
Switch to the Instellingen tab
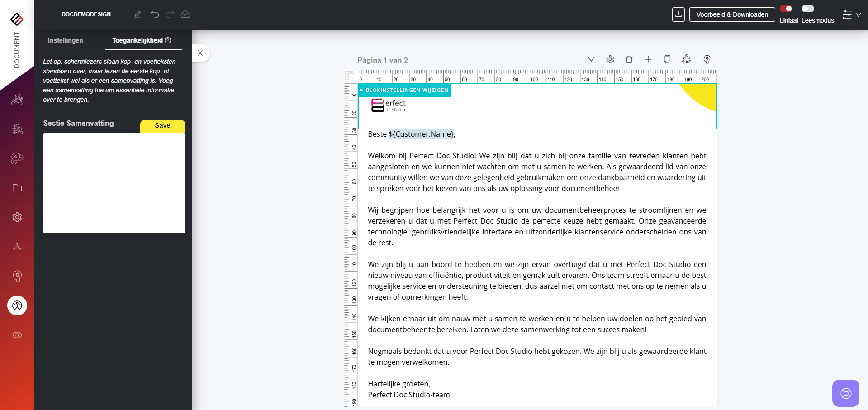click(x=66, y=40)
